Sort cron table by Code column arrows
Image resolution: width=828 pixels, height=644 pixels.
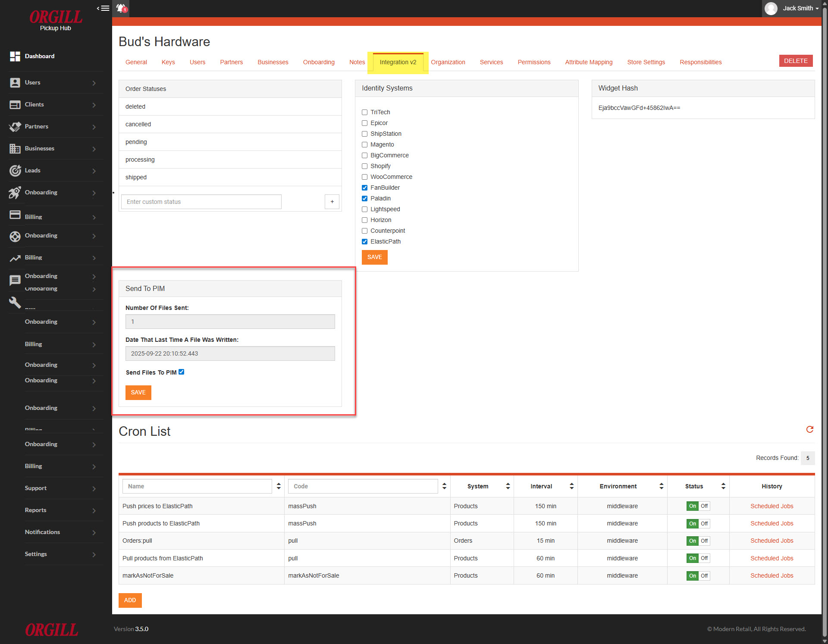444,486
